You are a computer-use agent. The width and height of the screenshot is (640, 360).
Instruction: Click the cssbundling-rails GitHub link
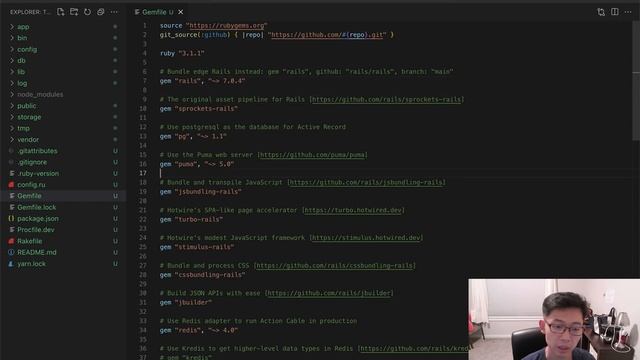tap(335, 266)
